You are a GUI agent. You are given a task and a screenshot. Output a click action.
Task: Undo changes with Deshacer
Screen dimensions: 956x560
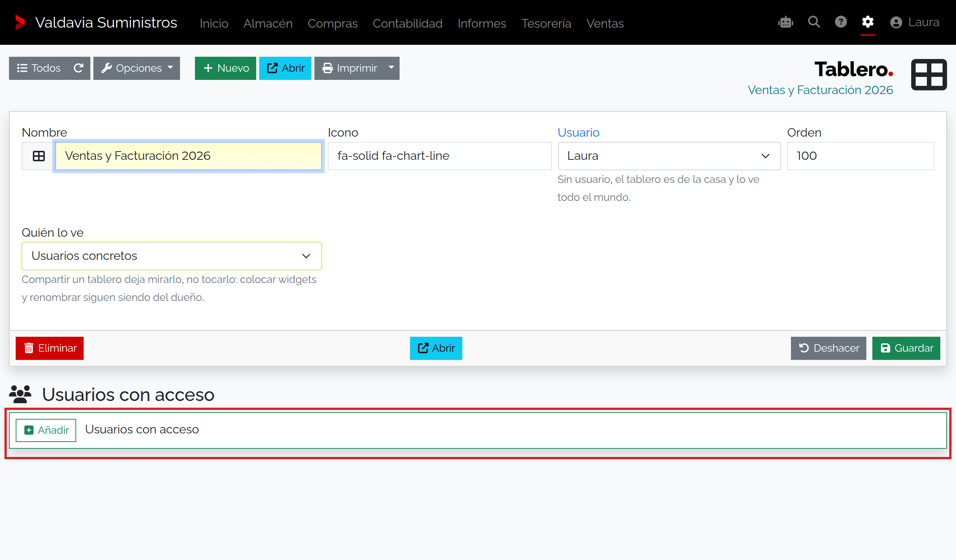pyautogui.click(x=829, y=348)
